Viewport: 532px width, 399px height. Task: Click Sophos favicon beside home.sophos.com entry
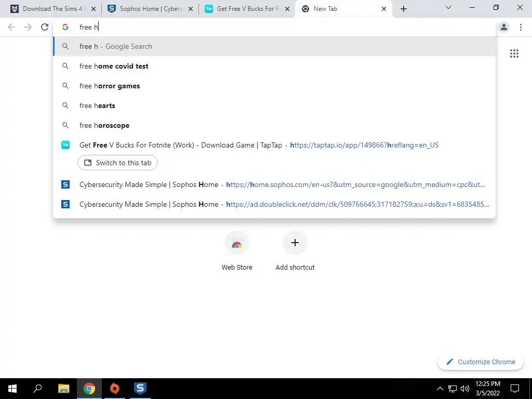pos(65,184)
